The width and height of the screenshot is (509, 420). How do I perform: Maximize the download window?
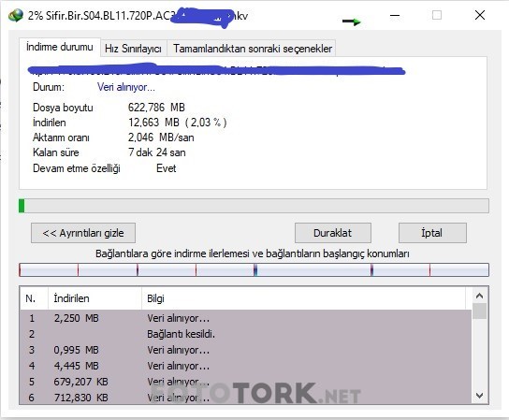(x=437, y=15)
